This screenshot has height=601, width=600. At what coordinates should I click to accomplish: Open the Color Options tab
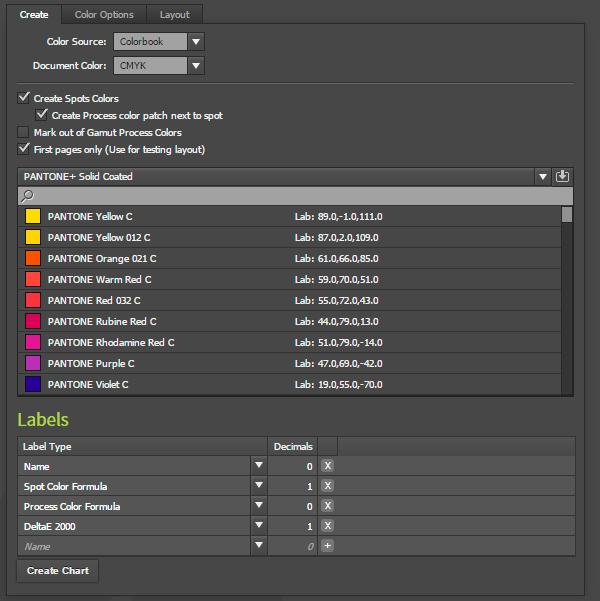[104, 15]
